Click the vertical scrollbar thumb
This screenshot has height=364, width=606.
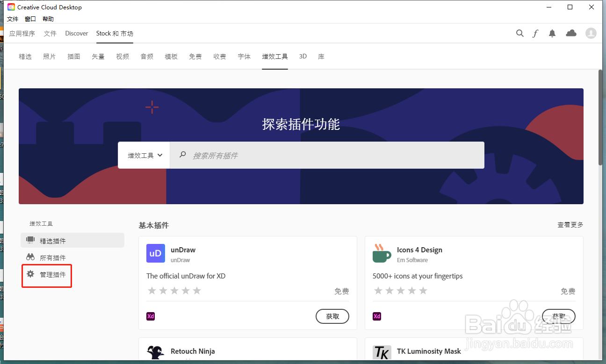pyautogui.click(x=600, y=117)
